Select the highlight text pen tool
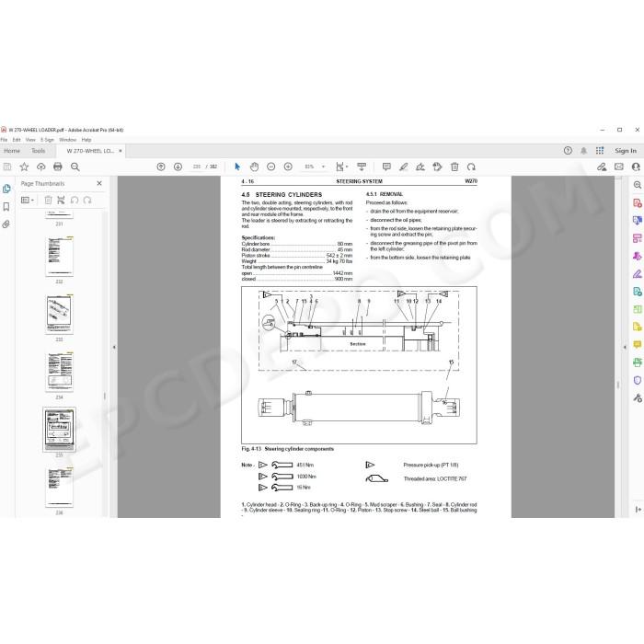Image resolution: width=644 pixels, height=644 pixels. coord(404,167)
